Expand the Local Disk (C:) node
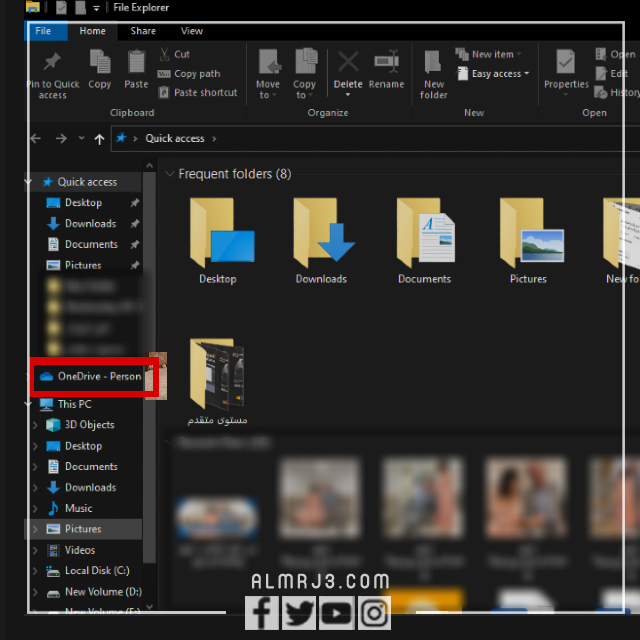This screenshot has height=640, width=640. 35,571
